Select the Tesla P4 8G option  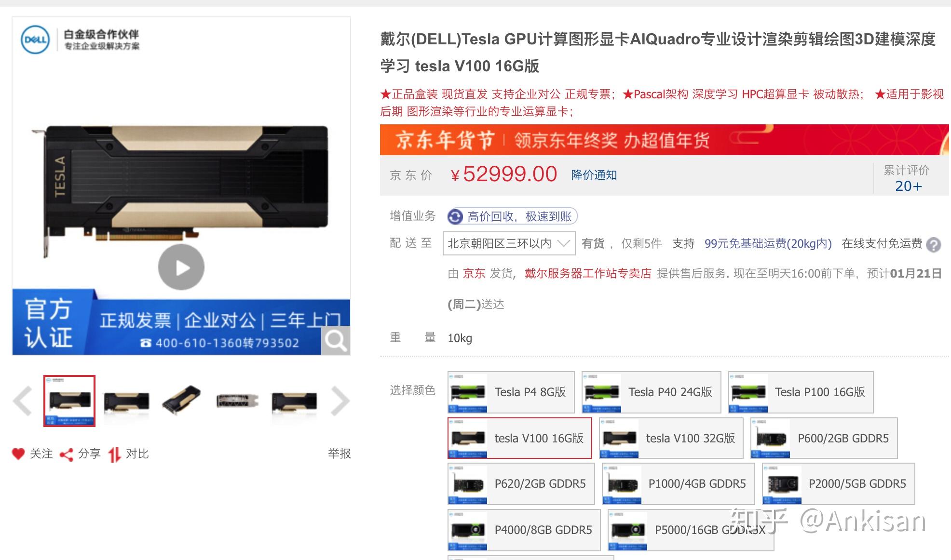coord(511,392)
